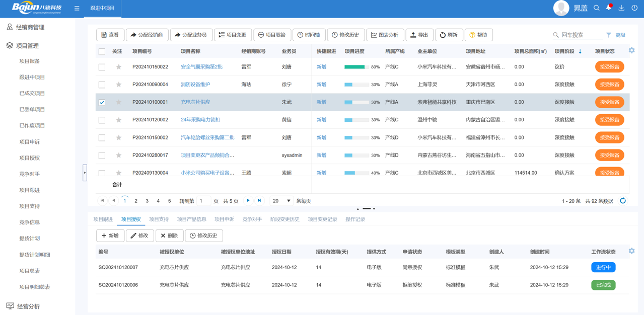The height and width of the screenshot is (315, 644).
Task: Click the notification bell icon
Action: click(608, 8)
